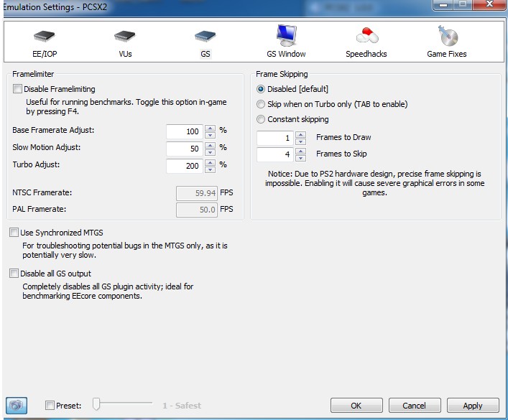Screen dimensions: 508x420
Task: Decrease Base Framerate Adjust value
Action: pos(211,135)
